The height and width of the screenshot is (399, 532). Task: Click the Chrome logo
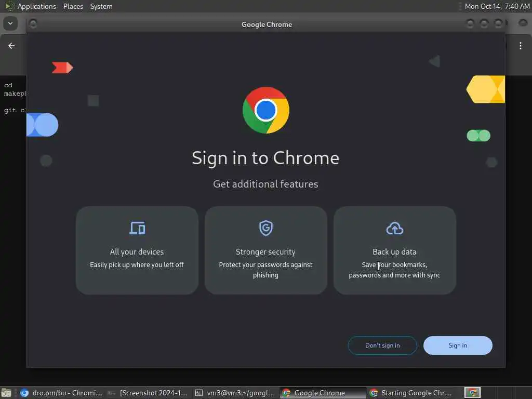pos(266,110)
